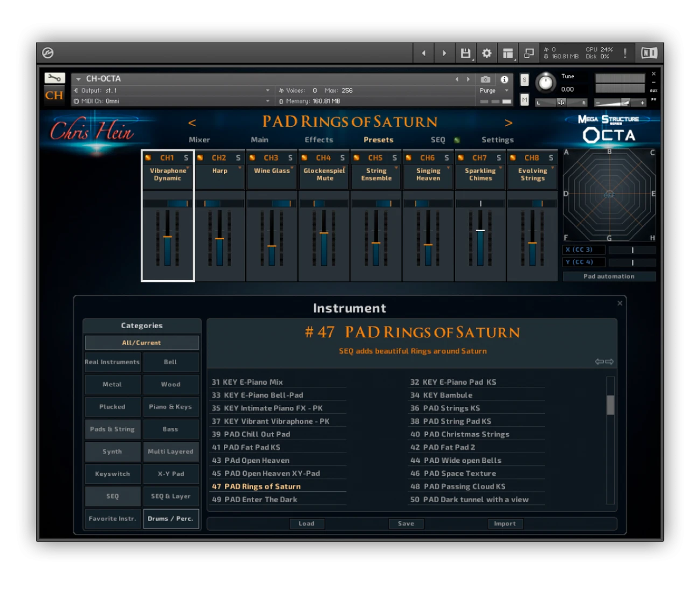The width and height of the screenshot is (700, 589).
Task: Switch to the Settings tab
Action: (x=498, y=140)
